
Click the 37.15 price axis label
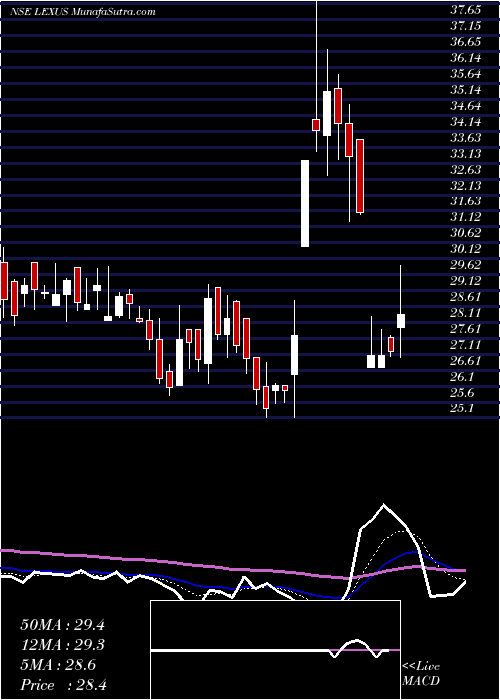[x=465, y=26]
